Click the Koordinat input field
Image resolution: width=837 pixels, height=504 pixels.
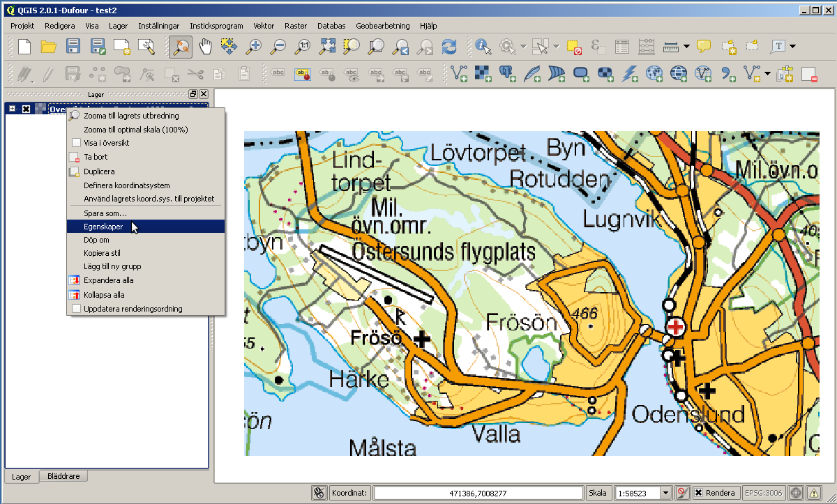pyautogui.click(x=478, y=493)
